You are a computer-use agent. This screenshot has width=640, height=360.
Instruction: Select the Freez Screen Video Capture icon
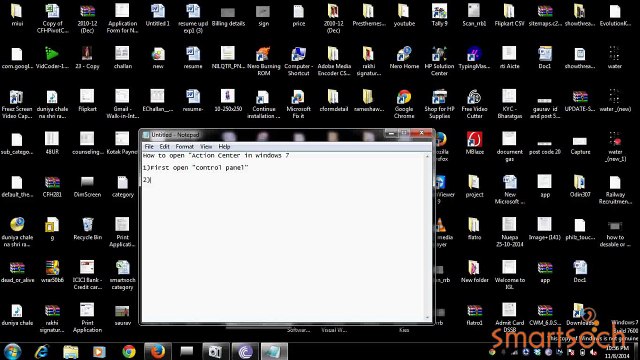[x=17, y=104]
